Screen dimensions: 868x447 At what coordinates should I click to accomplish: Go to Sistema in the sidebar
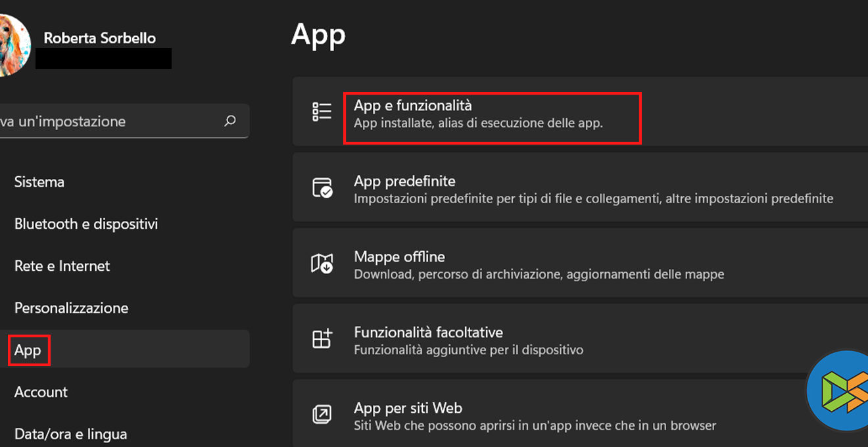39,182
